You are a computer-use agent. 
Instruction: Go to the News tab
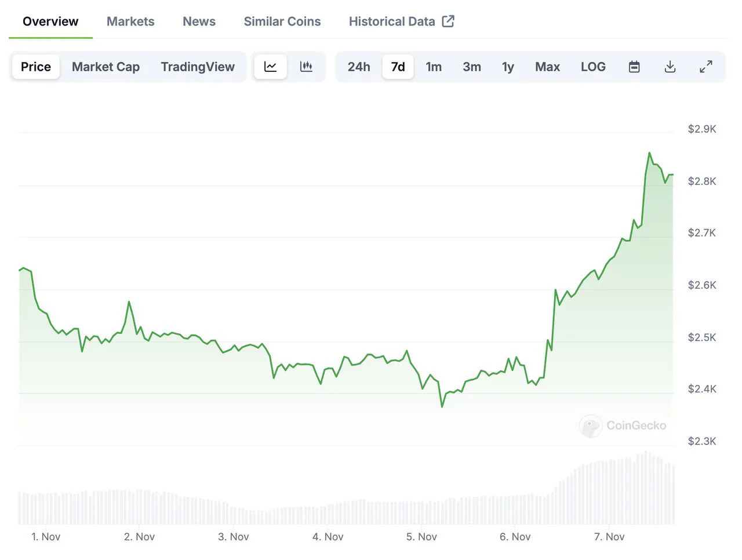(x=199, y=21)
